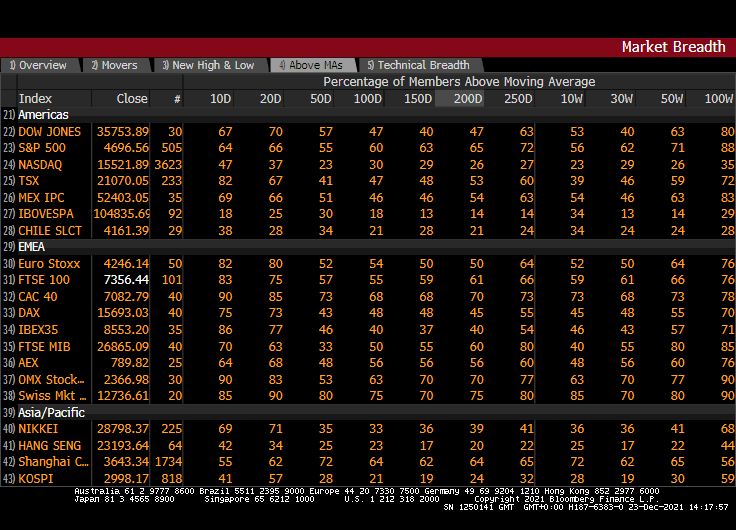
Task: Click the 100W column header
Action: tap(718, 99)
